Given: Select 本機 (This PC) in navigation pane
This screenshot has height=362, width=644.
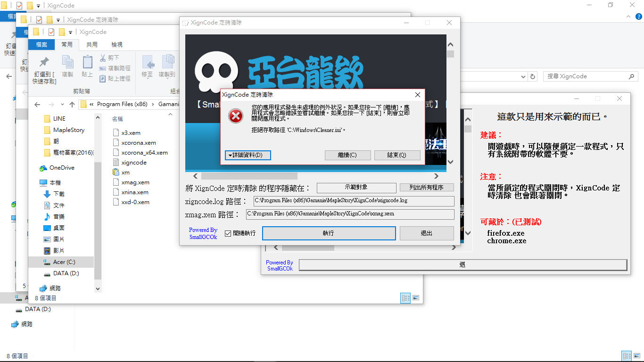Looking at the screenshot, I should 55,182.
